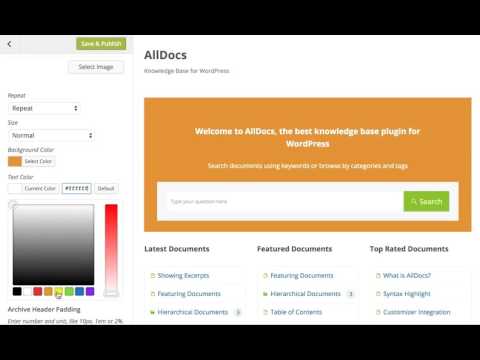Image resolution: width=480 pixels, height=360 pixels.
Task: Pick the purple palette swatch
Action: tap(90, 291)
